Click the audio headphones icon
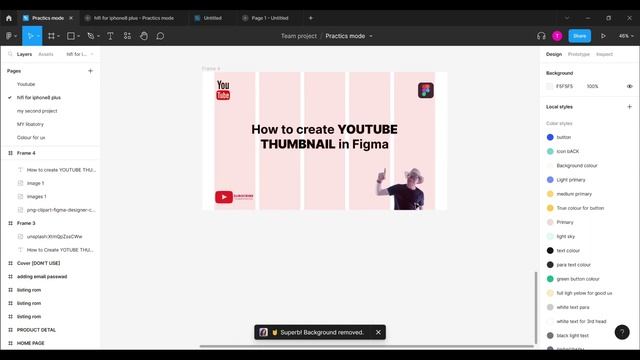Viewport: 640px width, 360px height. (541, 36)
